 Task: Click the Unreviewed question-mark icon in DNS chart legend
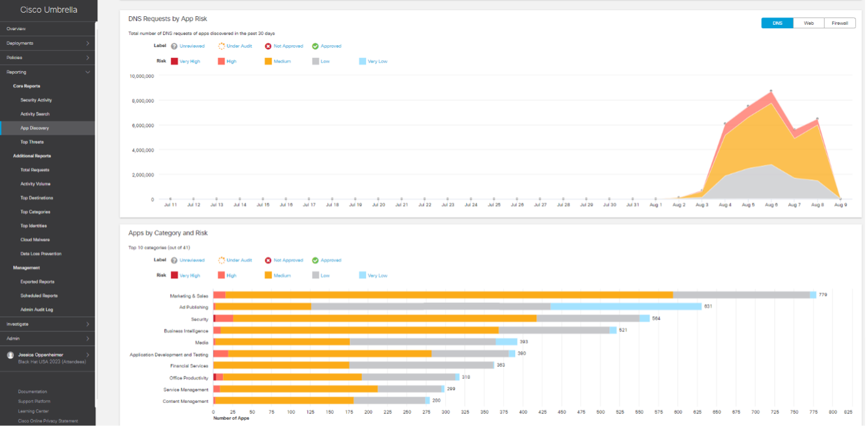coord(174,46)
